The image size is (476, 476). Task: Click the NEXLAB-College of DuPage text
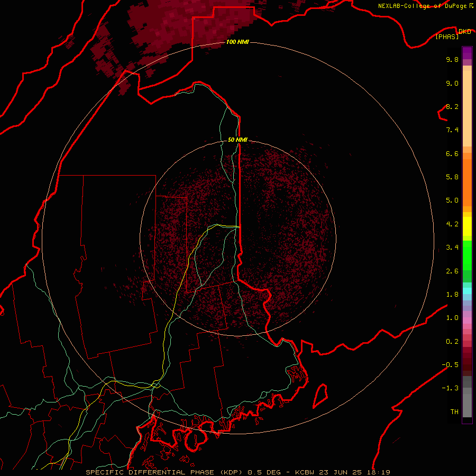point(423,6)
